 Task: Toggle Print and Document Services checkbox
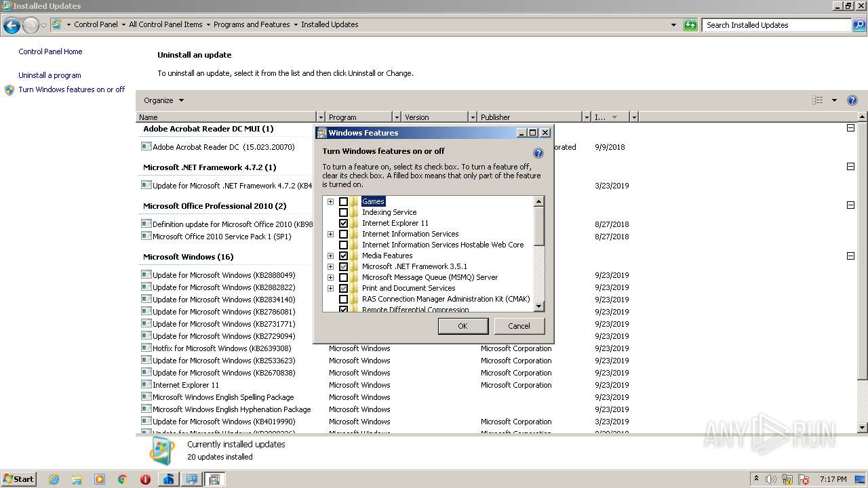coord(343,288)
